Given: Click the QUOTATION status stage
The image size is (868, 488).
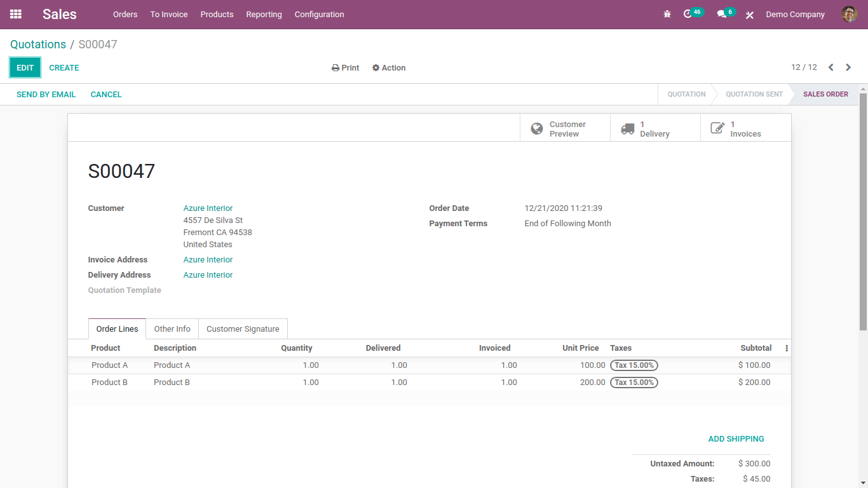Looking at the screenshot, I should (686, 94).
